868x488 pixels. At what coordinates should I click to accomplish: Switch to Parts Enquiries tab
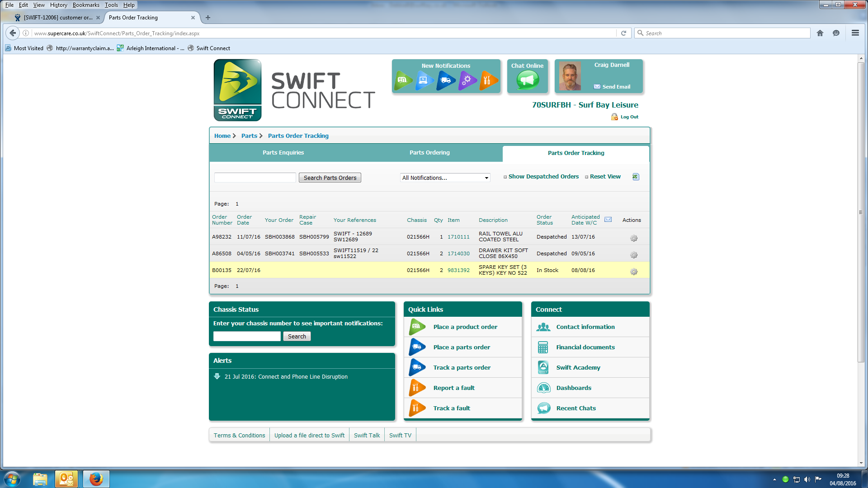click(x=283, y=153)
